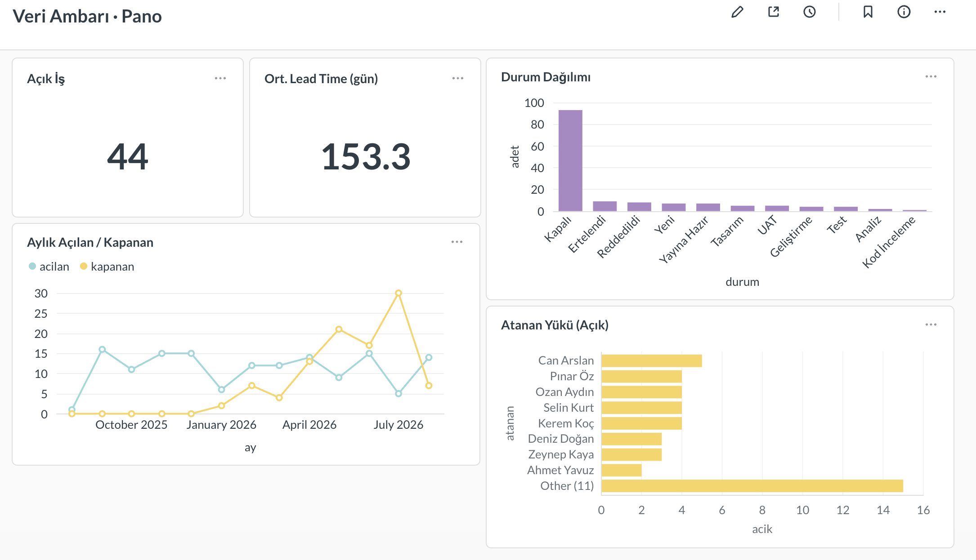The width and height of the screenshot is (976, 560).
Task: Click the Selin Kurt bar
Action: coord(641,408)
